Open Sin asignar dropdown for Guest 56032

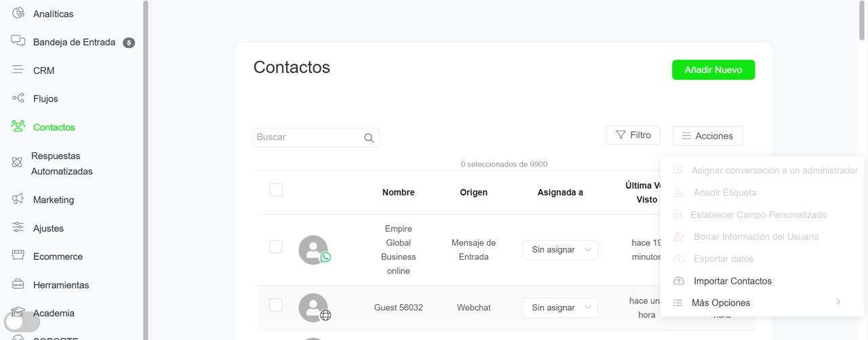tap(560, 307)
